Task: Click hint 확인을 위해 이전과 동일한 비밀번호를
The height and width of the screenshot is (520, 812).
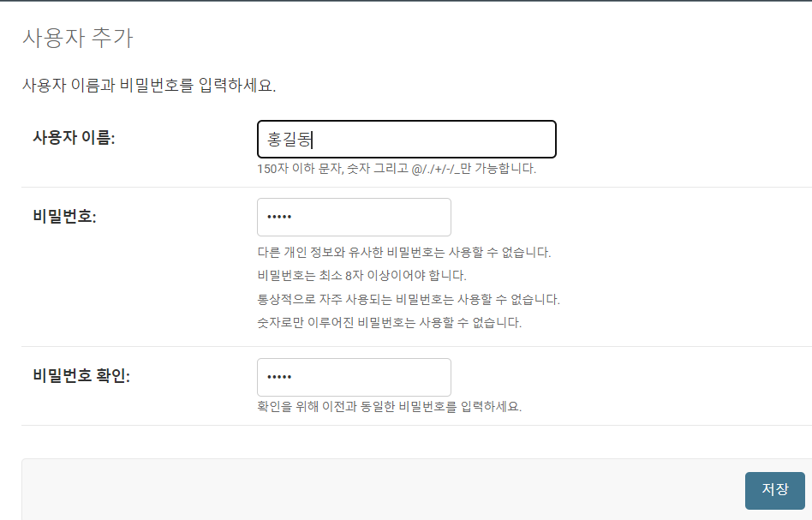Action: (390, 407)
